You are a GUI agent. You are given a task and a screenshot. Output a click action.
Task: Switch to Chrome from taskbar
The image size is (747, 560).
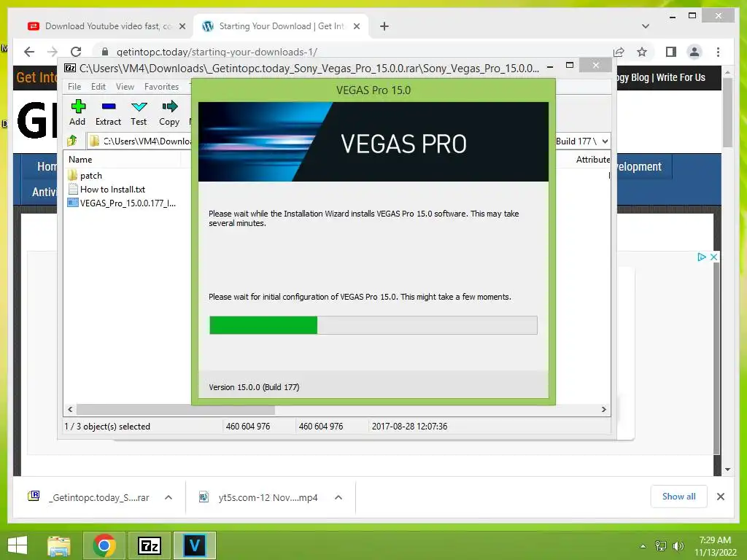pos(104,545)
